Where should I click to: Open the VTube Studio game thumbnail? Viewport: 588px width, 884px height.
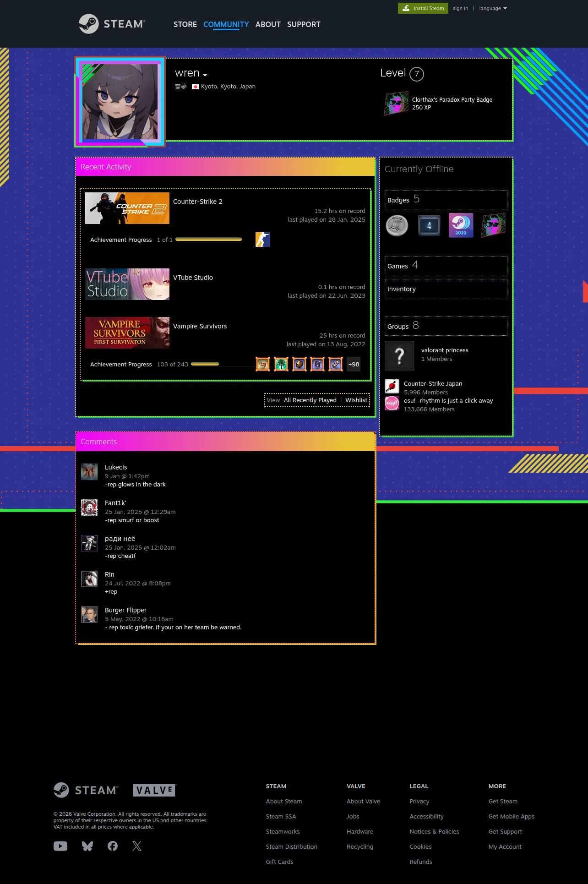click(x=127, y=284)
